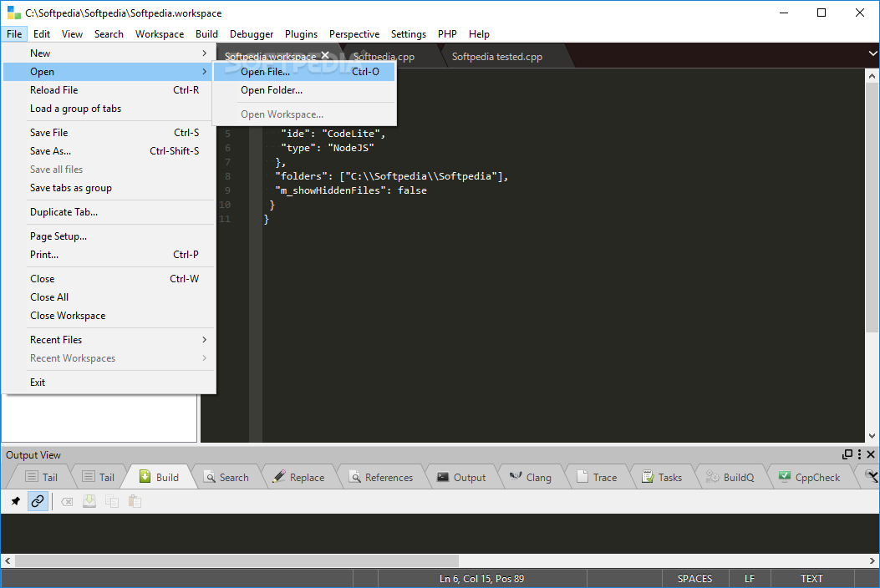This screenshot has width=880, height=588.
Task: Click the LF line ending indicator
Action: (x=750, y=579)
